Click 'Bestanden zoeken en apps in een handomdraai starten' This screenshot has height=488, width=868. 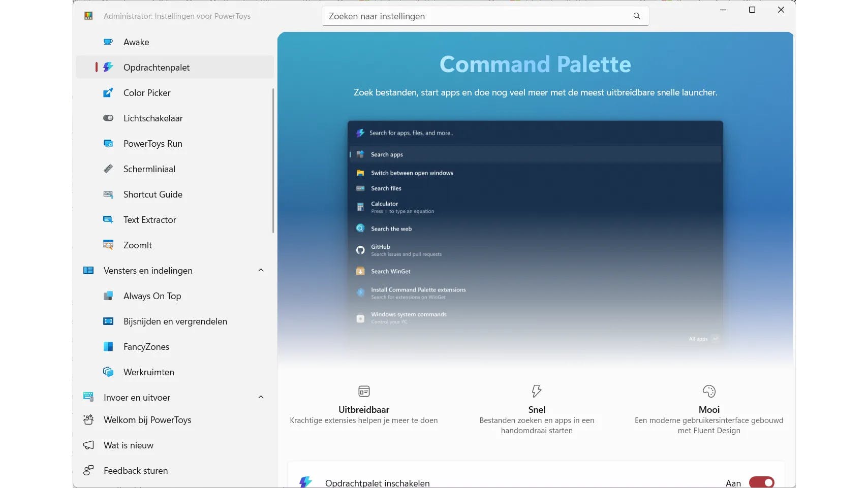tap(537, 426)
